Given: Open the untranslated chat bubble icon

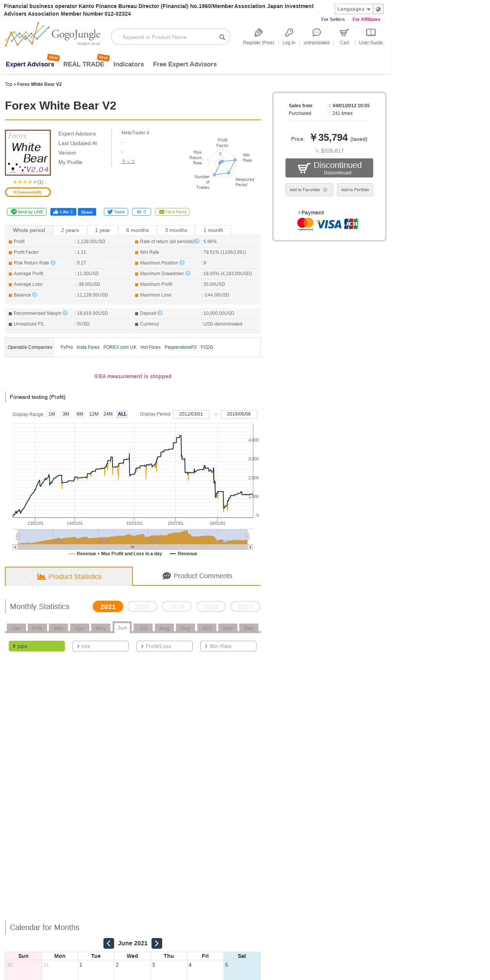Looking at the screenshot, I should click(317, 32).
